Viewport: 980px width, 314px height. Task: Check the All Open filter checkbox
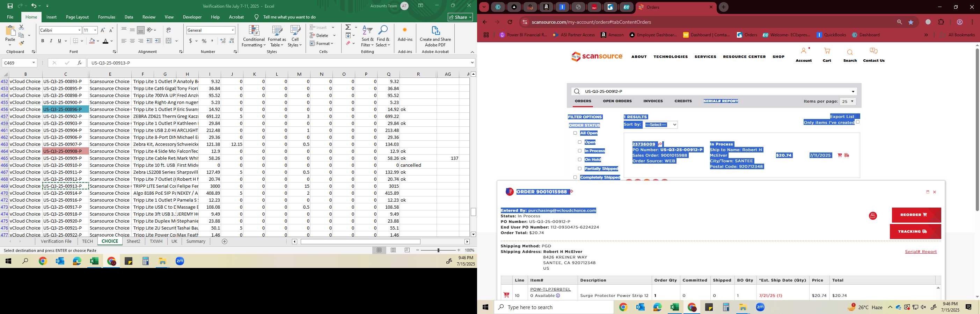[x=575, y=133]
